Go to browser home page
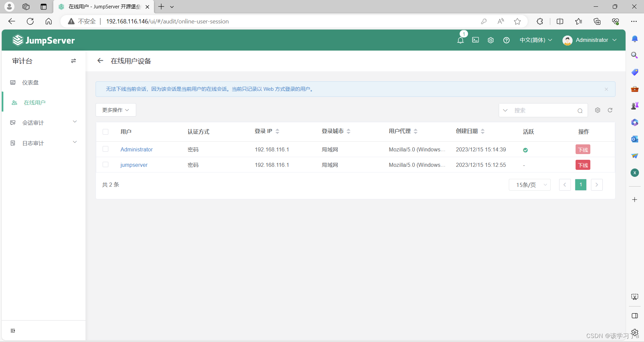 click(x=49, y=21)
